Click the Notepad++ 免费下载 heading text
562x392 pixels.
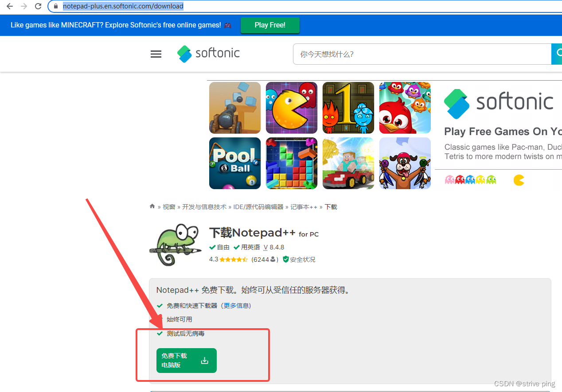(x=254, y=290)
